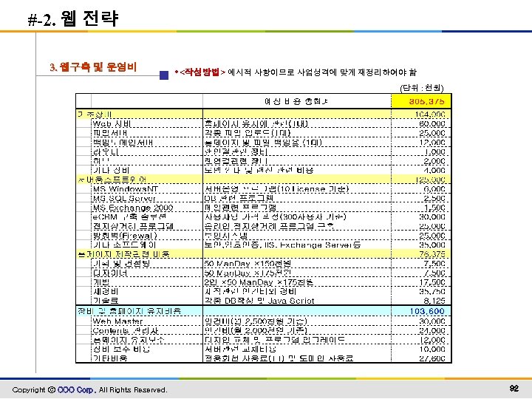532x399 pixels.
Task: Click the 'IIS, Exchange Server' description cell
Action: (x=282, y=245)
